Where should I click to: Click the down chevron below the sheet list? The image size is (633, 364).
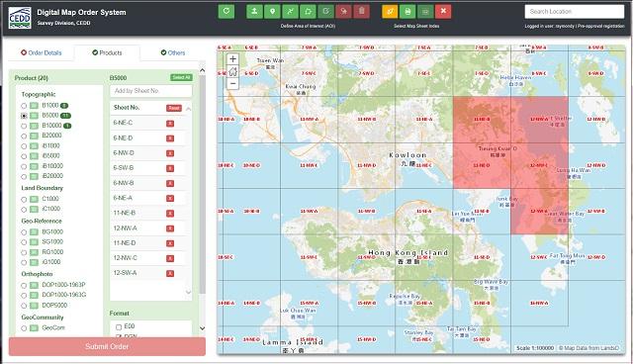click(x=189, y=292)
